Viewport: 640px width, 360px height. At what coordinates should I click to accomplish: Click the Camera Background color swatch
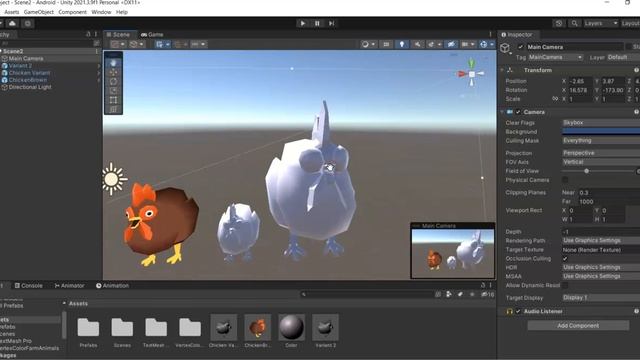point(601,131)
